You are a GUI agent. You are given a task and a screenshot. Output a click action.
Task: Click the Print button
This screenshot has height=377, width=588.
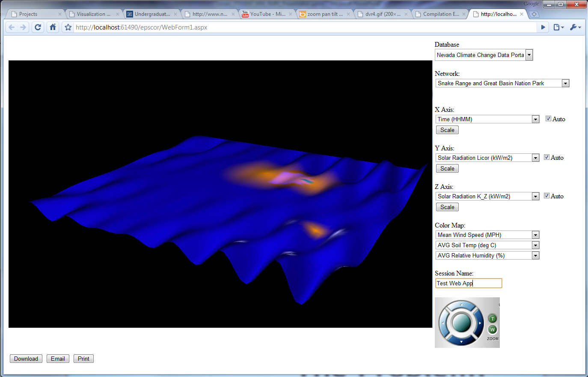coord(83,359)
